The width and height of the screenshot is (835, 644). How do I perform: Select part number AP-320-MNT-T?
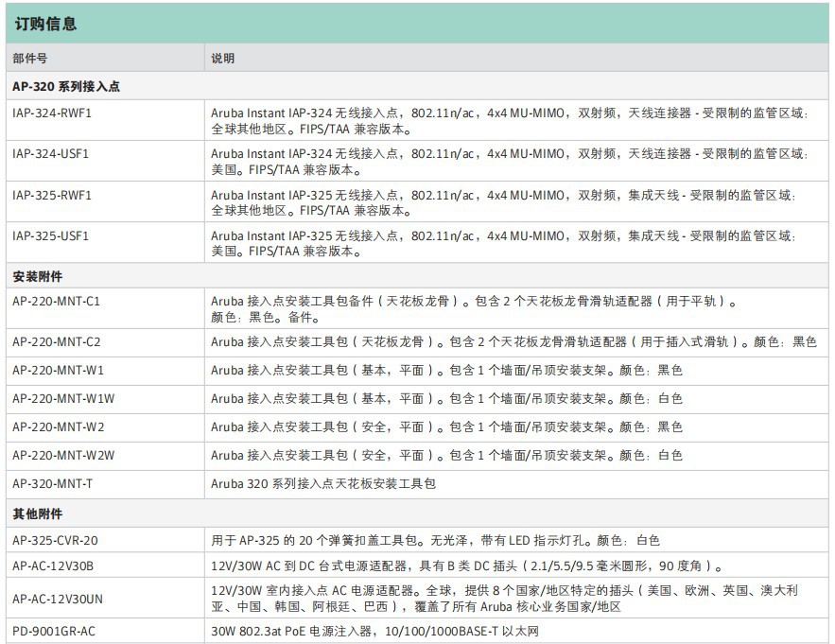(x=53, y=483)
